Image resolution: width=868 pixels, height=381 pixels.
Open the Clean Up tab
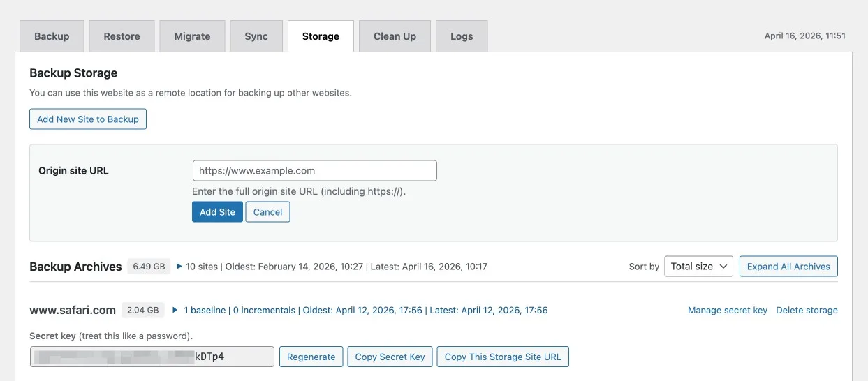click(x=395, y=36)
